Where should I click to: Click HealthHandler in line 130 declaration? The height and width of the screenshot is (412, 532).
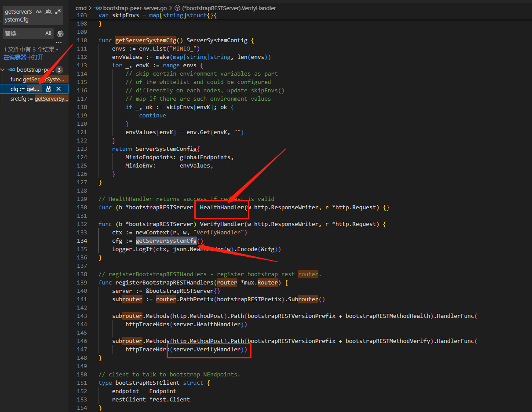222,208
